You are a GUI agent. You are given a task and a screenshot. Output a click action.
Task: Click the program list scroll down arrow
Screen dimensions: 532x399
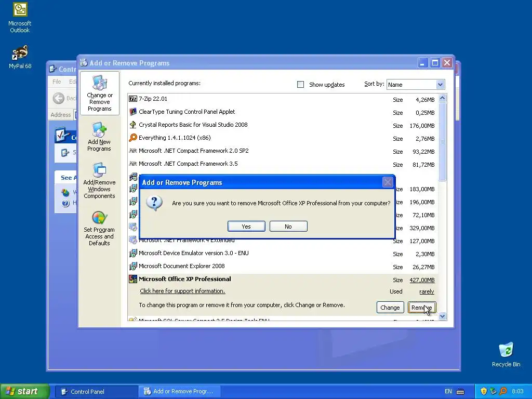[x=443, y=316]
